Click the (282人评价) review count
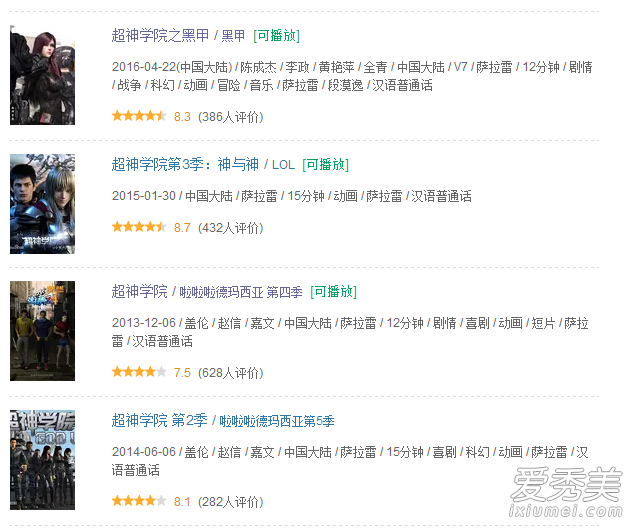 point(230,502)
